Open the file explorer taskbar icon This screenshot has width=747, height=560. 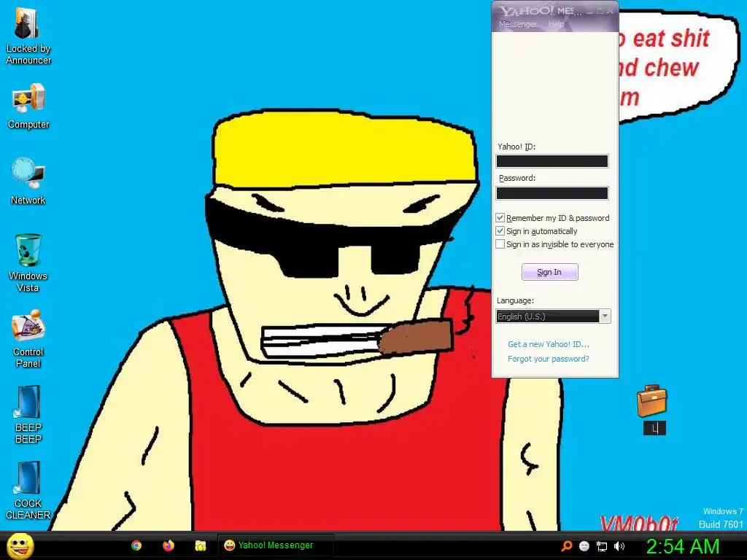tap(201, 545)
